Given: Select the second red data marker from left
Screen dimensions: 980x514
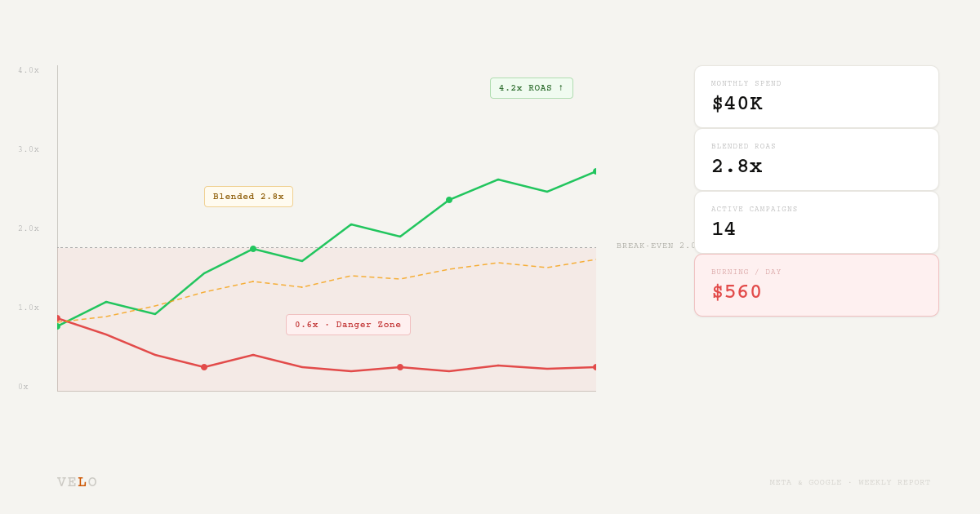Looking at the screenshot, I should pos(204,367).
